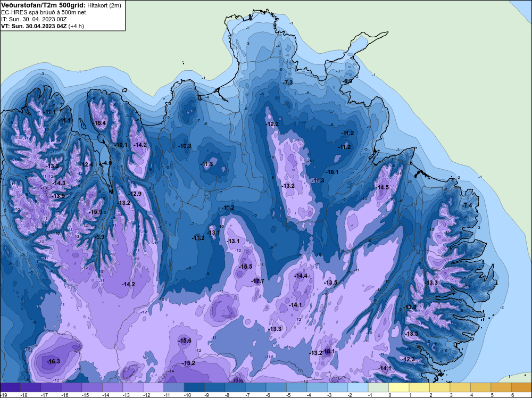The image size is (532, 398).
Task: Click the -17.7 temperature label
Action: coord(257,281)
